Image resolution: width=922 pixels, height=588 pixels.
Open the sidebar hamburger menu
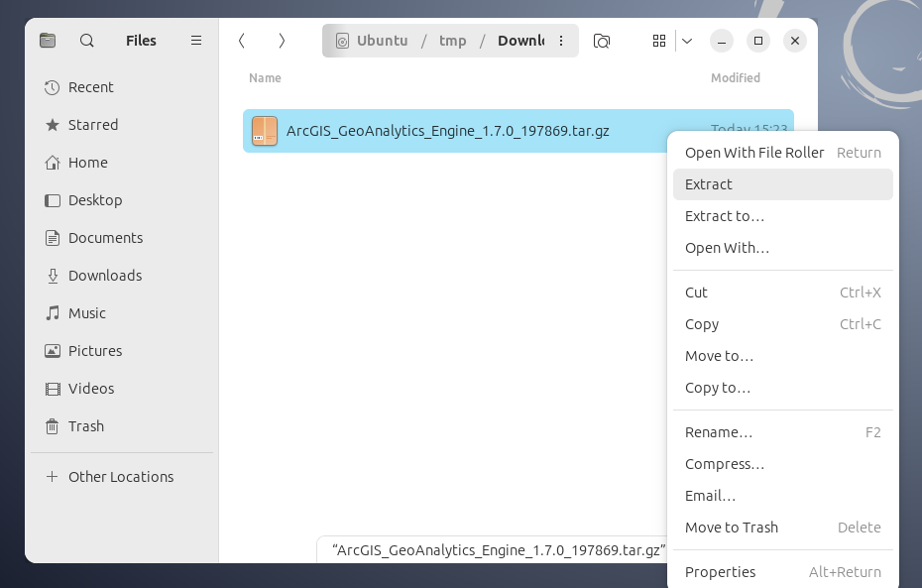pos(196,41)
